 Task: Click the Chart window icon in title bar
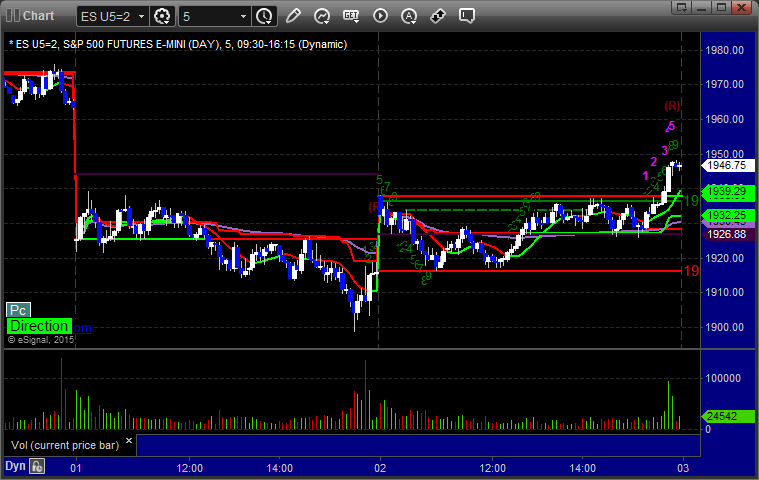point(11,16)
